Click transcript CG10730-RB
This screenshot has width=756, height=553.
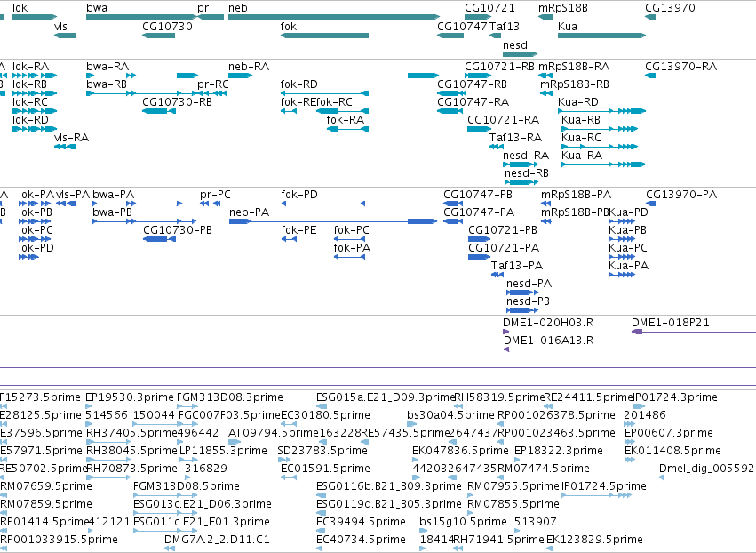(177, 102)
